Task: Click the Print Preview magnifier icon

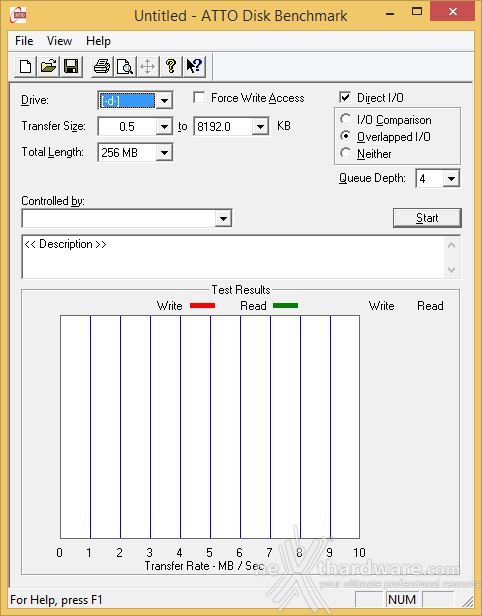Action: pos(125,66)
